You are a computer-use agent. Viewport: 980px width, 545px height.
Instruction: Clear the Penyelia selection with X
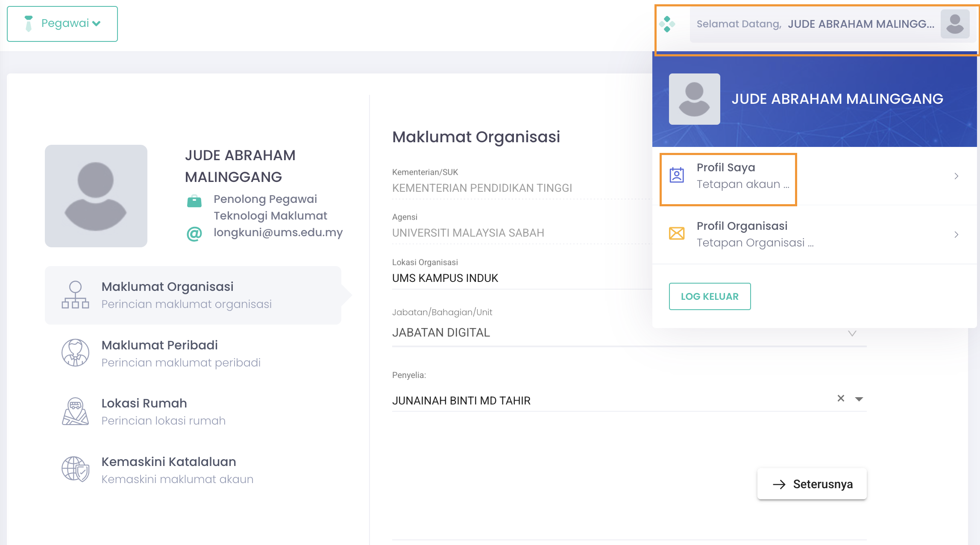841,398
